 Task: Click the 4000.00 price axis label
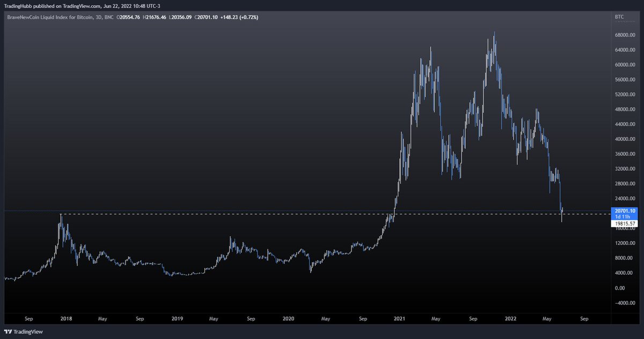click(624, 273)
